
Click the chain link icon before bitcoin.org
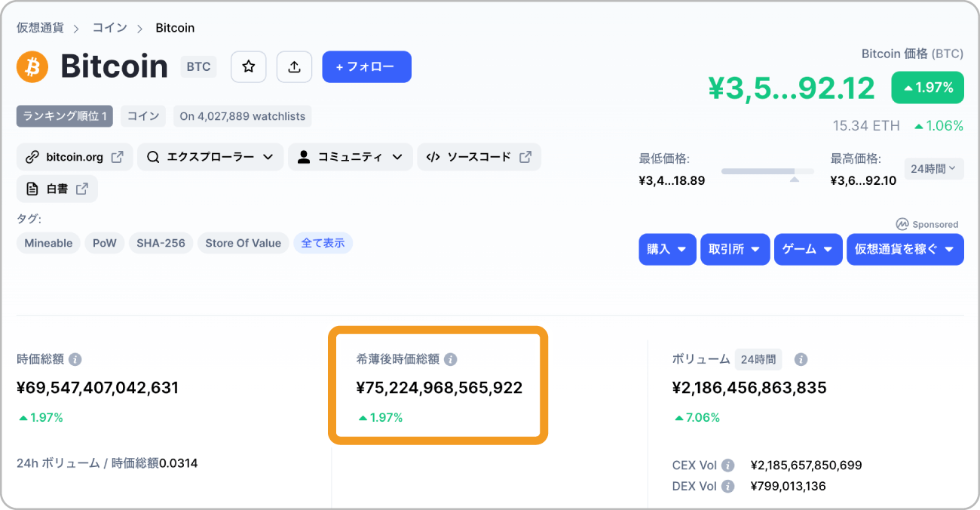coord(32,157)
